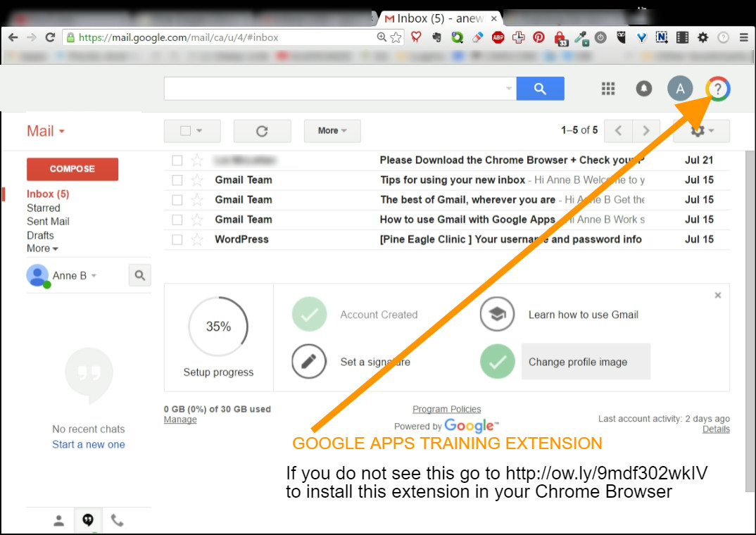The image size is (756, 535).
Task: Star the WordPress email
Action: 196,239
